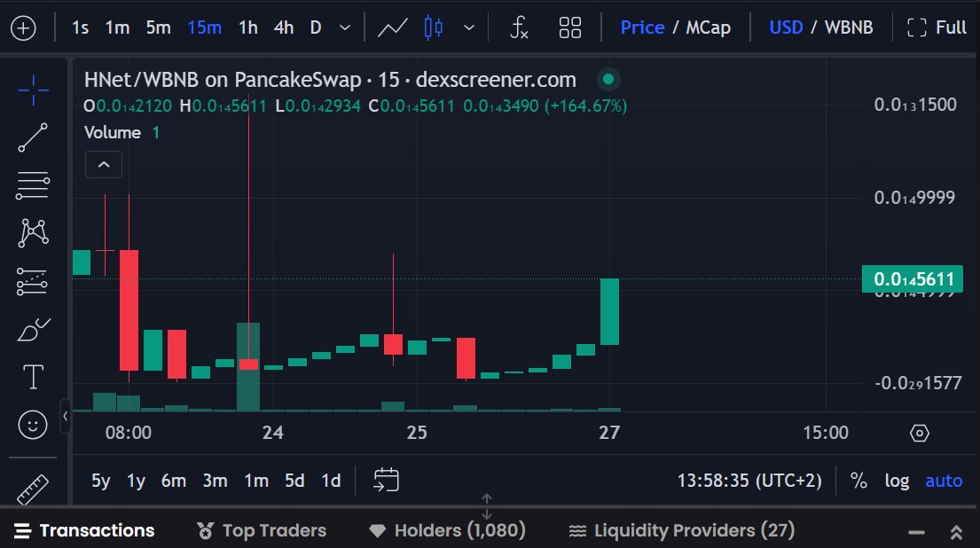Open the go-to-date calendar
Screen dimensions: 980x548
tap(385, 480)
